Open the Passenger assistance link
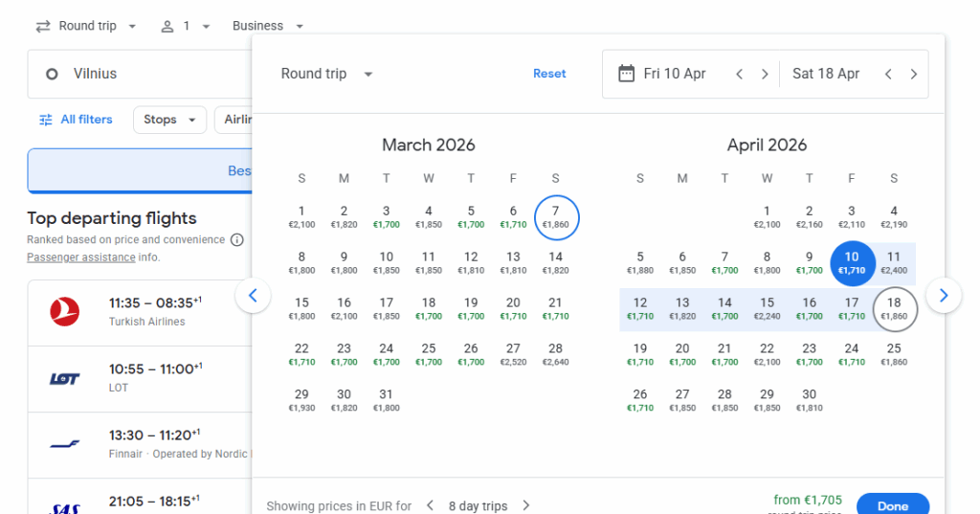The height and width of the screenshot is (514, 980). tap(81, 257)
